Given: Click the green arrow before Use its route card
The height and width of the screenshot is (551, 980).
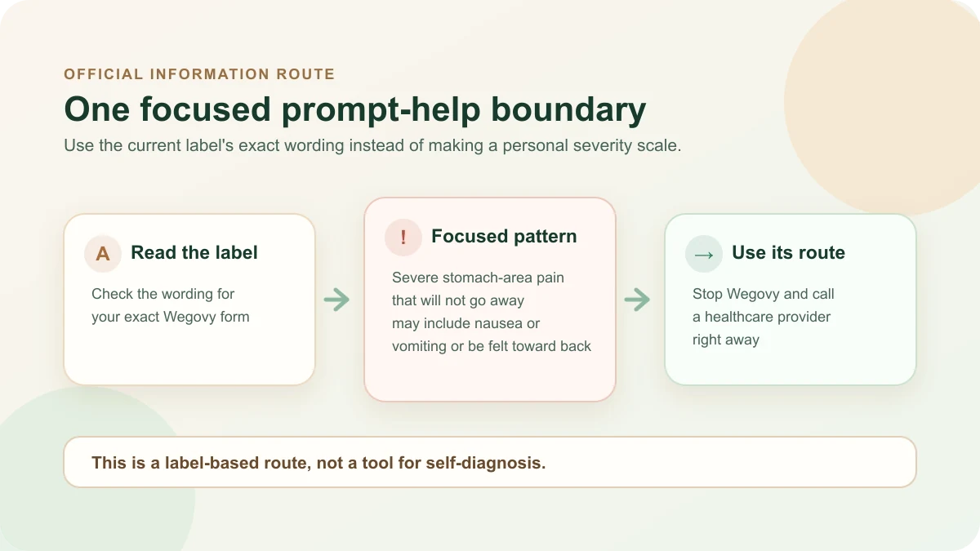Looking at the screenshot, I should pyautogui.click(x=637, y=300).
